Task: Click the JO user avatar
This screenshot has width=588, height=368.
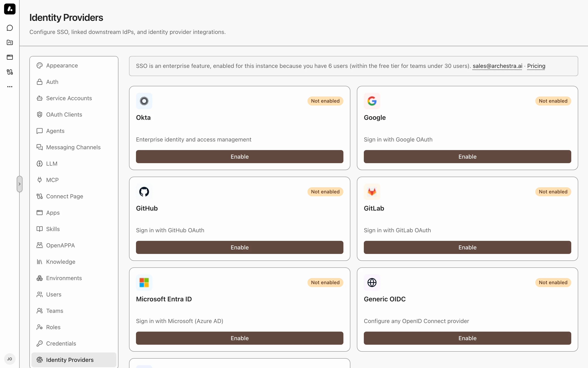Action: [10, 359]
